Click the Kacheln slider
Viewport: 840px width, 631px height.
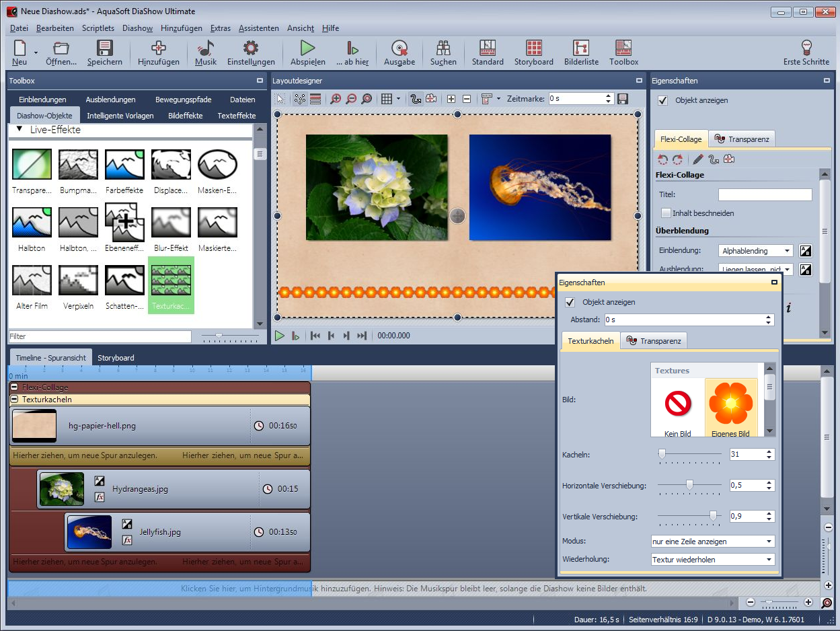tap(689, 455)
